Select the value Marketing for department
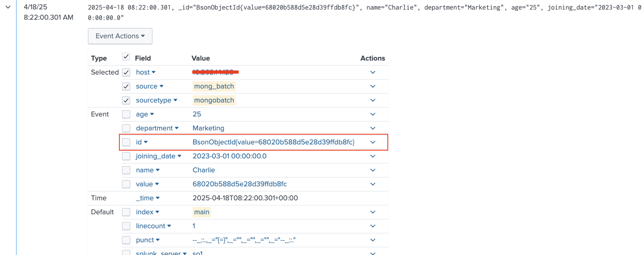644x255 pixels. 208,128
